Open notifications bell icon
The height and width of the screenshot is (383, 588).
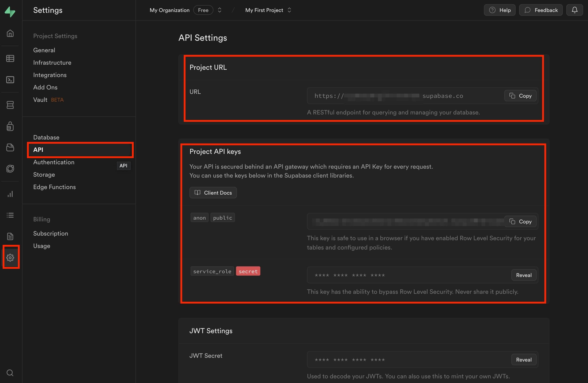tap(575, 10)
